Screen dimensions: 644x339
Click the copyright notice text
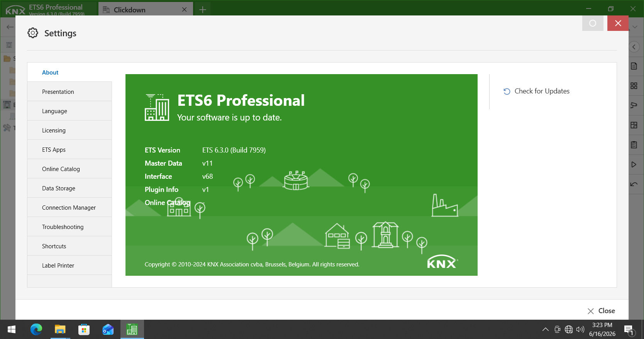coord(252,264)
